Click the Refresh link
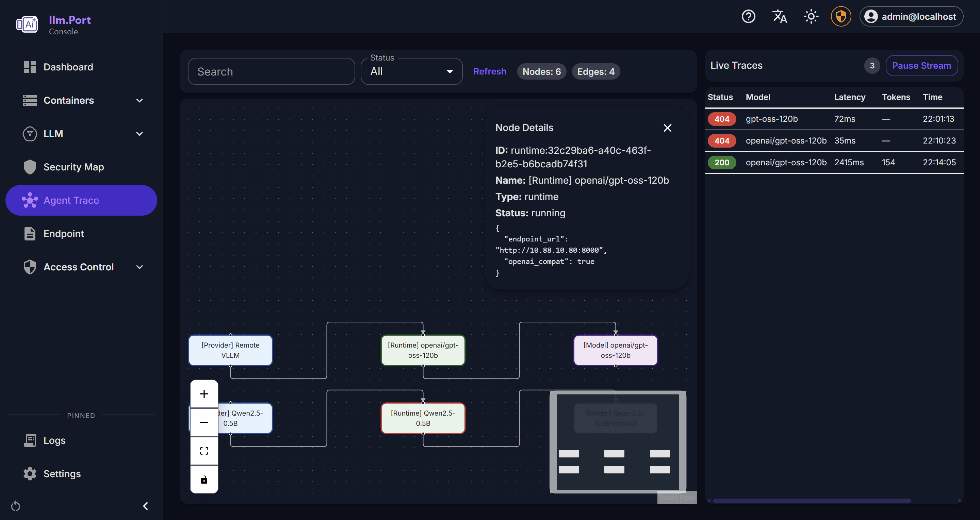980x520 pixels. (490, 71)
